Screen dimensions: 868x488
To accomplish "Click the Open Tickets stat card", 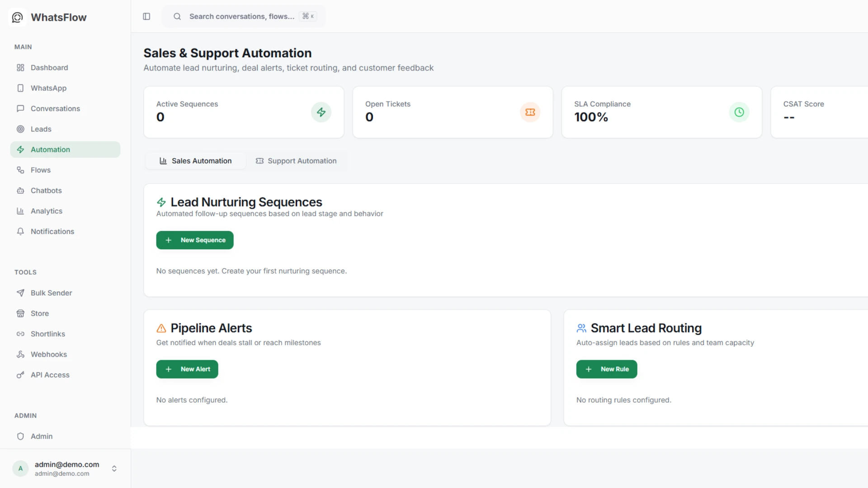I will 453,112.
